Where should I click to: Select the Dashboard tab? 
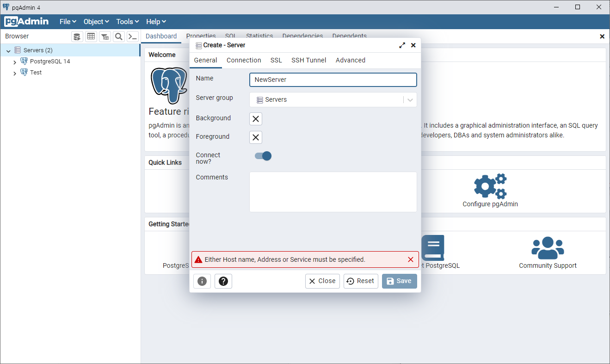click(x=161, y=36)
